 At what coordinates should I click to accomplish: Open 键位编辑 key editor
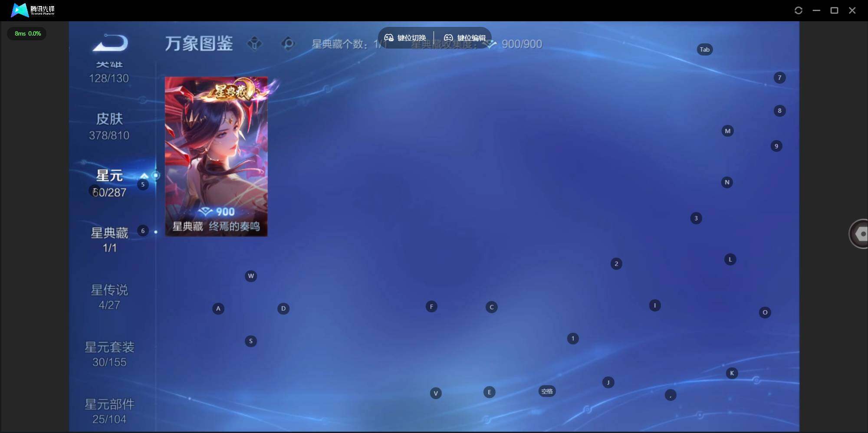[x=464, y=38]
